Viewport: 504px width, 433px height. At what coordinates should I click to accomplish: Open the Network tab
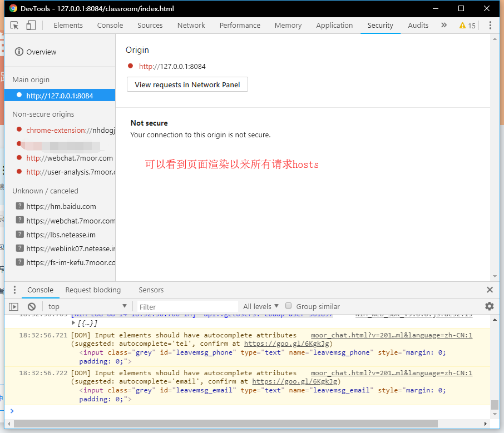pyautogui.click(x=191, y=26)
